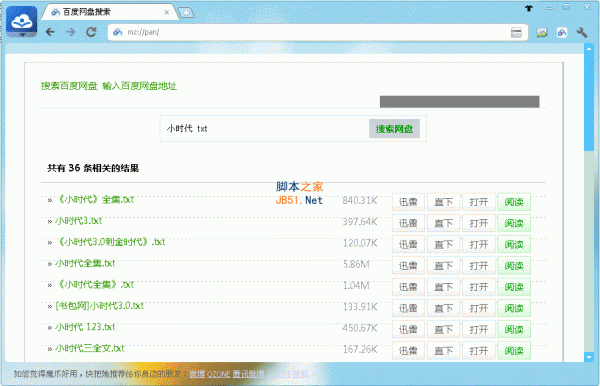
Task: Click 打开 for 《小时代》全集.txt
Action: tap(479, 202)
